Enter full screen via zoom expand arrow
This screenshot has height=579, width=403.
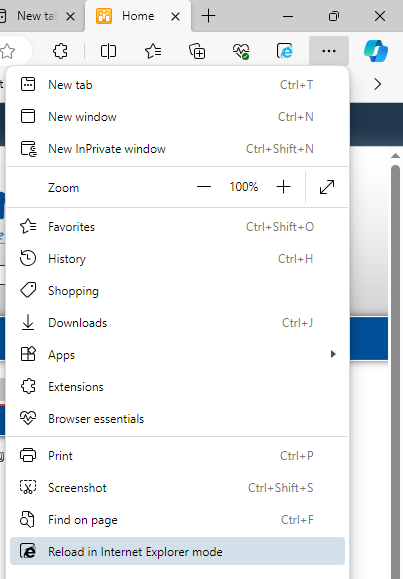pyautogui.click(x=327, y=187)
